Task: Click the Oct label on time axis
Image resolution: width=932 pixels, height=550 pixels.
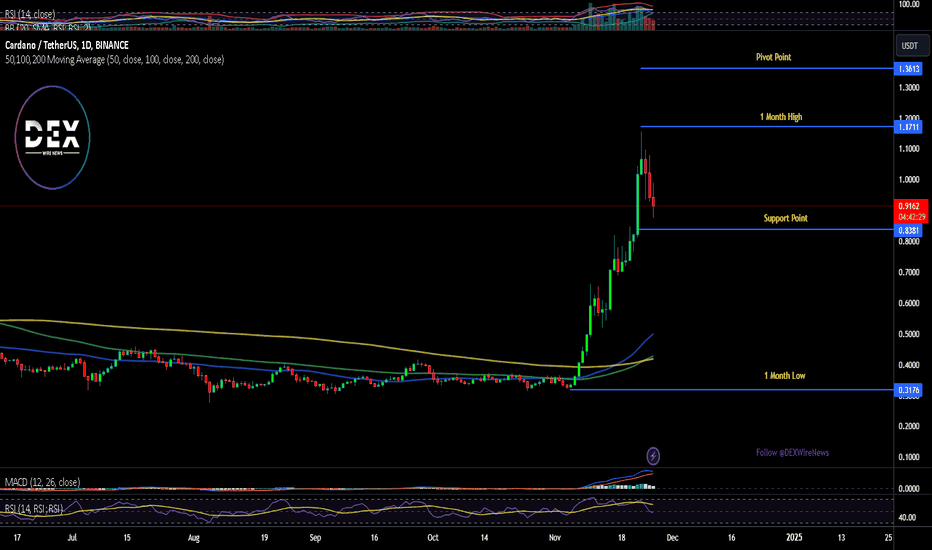Action: [433, 538]
